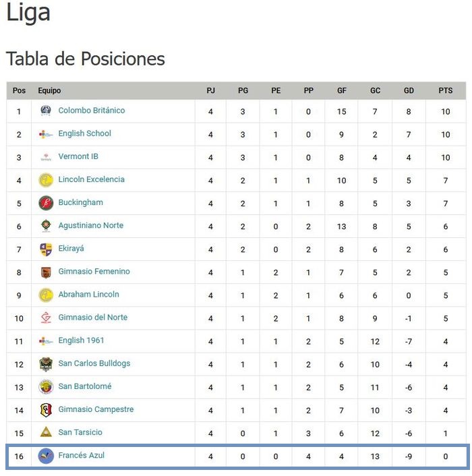
Task: Click the San Tarsicio triangle logo
Action: pyautogui.click(x=46, y=433)
